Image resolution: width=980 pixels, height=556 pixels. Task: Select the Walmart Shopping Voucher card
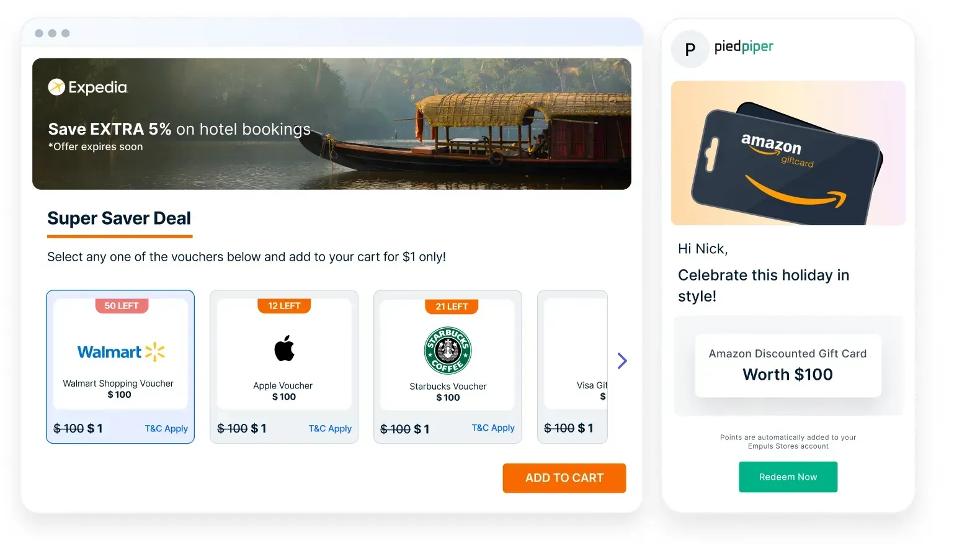120,367
